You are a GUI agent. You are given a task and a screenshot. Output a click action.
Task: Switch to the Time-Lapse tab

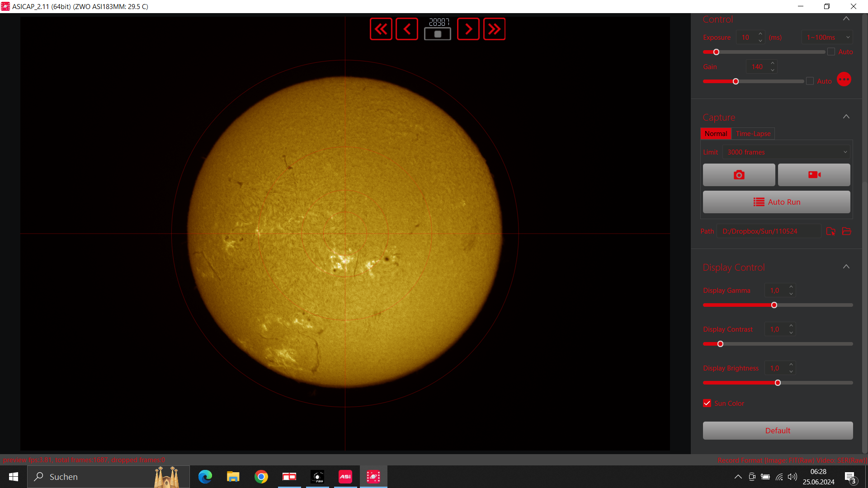pos(753,134)
